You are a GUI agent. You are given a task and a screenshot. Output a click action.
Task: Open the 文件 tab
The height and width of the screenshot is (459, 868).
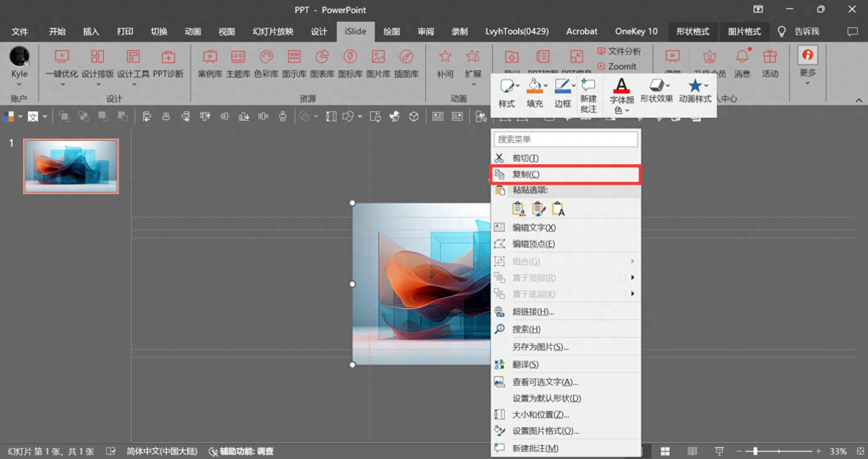click(20, 31)
